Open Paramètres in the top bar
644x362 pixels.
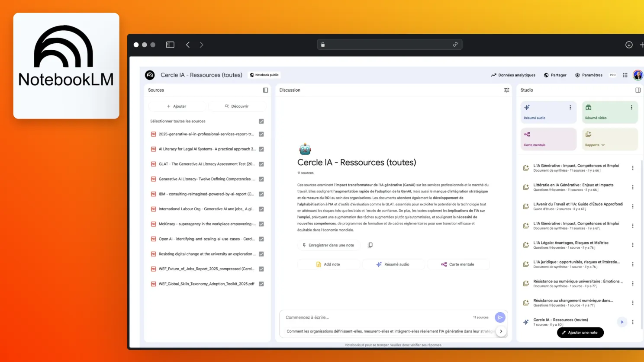[589, 75]
